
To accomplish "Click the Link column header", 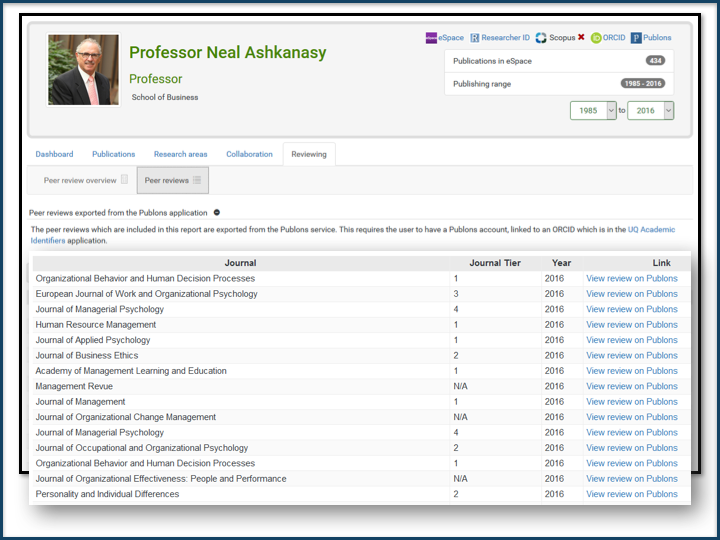I will click(x=662, y=263).
